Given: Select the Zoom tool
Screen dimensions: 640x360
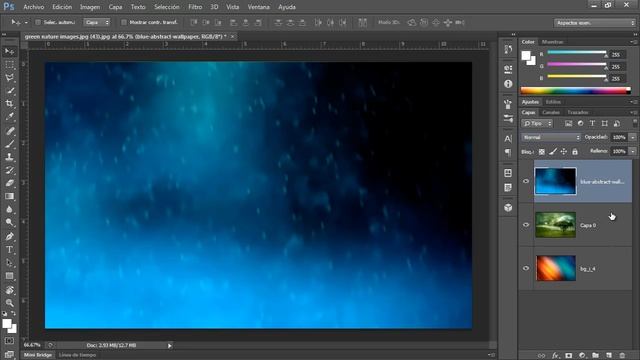Looking at the screenshot, I should pos(9,303).
